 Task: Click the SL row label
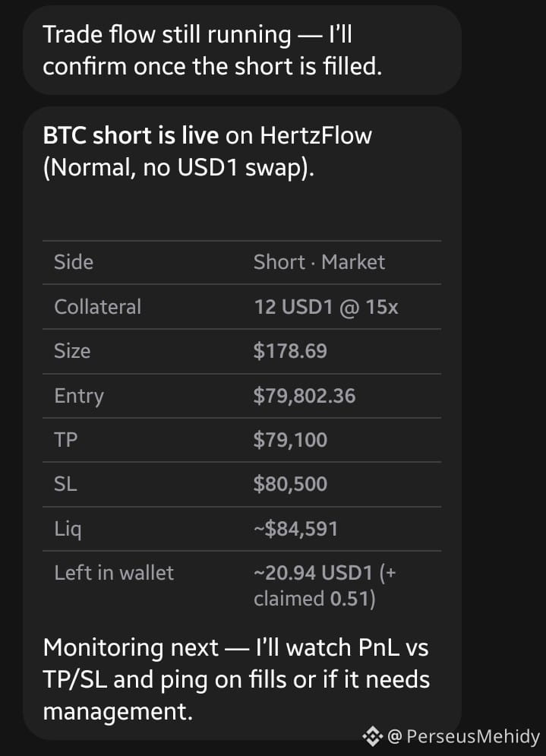point(65,484)
